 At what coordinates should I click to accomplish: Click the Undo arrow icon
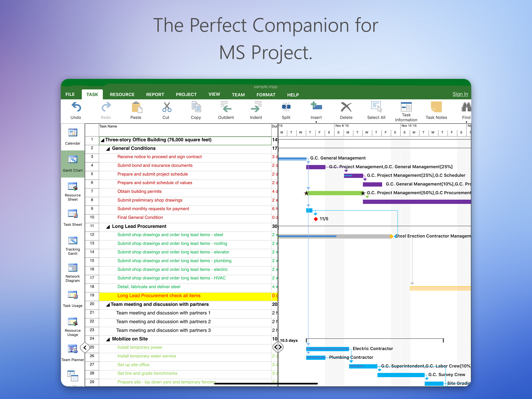[x=76, y=107]
